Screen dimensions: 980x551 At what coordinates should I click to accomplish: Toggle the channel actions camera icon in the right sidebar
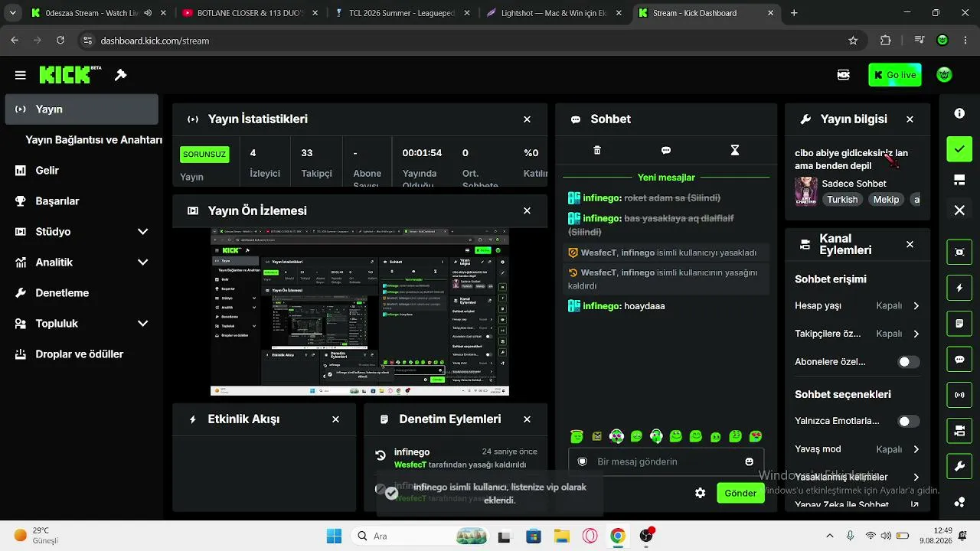click(959, 431)
